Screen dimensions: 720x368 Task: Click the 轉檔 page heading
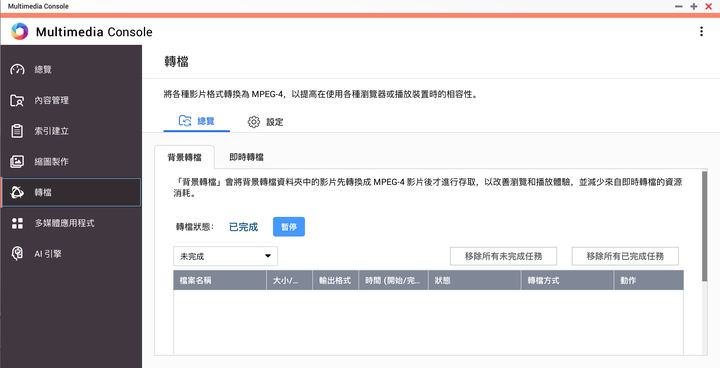click(176, 62)
